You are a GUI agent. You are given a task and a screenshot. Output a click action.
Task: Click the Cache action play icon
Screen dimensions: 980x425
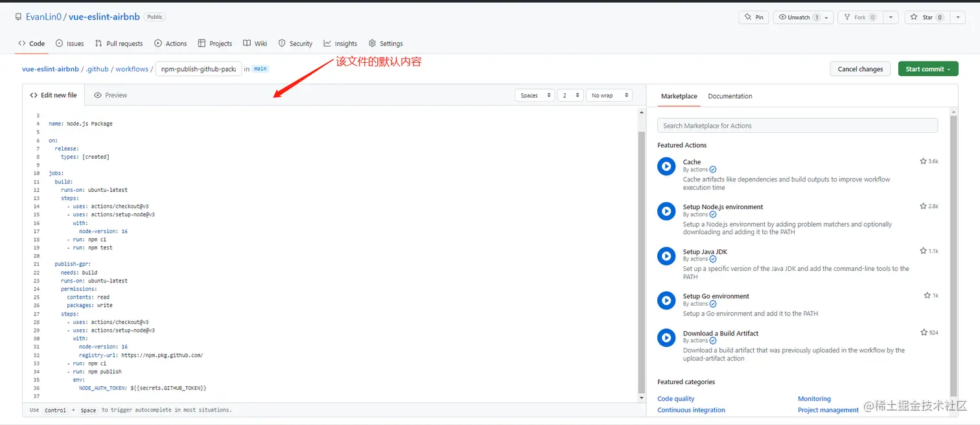[666, 166]
